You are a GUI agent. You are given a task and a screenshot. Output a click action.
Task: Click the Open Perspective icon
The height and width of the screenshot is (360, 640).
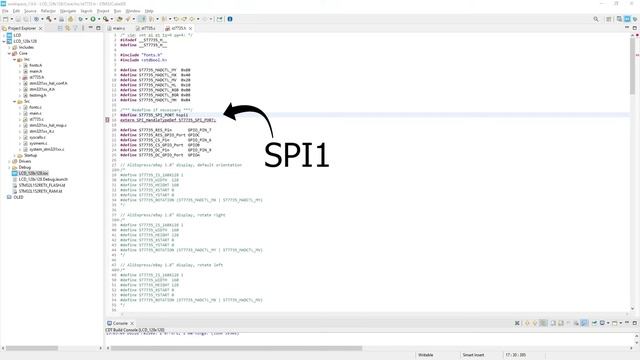(609, 19)
